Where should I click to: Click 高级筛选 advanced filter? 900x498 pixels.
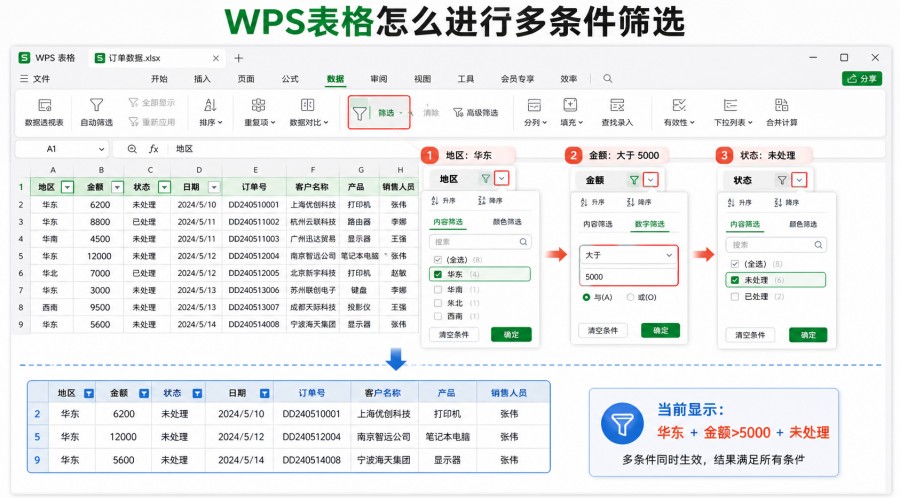[x=476, y=112]
